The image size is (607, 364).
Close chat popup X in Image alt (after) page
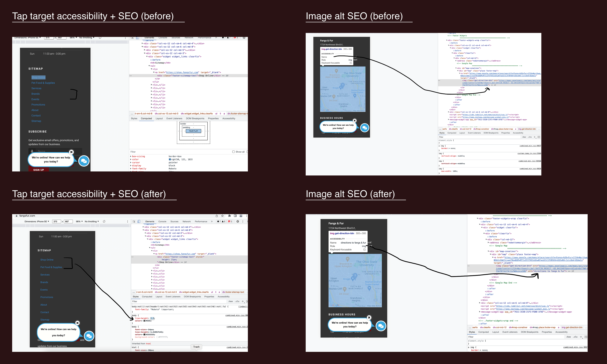369,317
